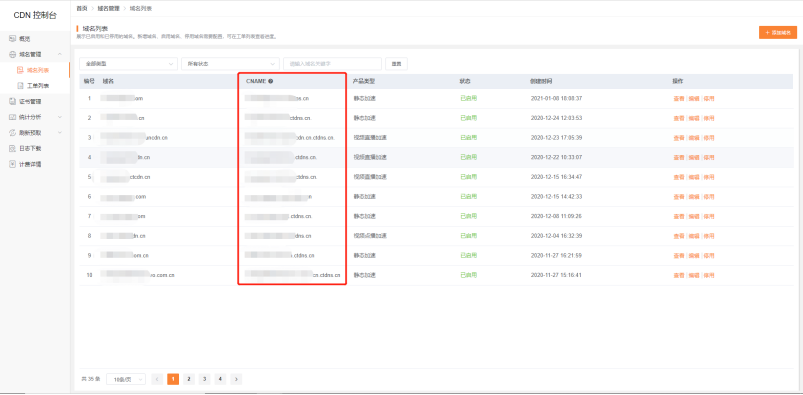The image size is (803, 395).
Task: Click the 状态 column header
Action: coord(465,81)
